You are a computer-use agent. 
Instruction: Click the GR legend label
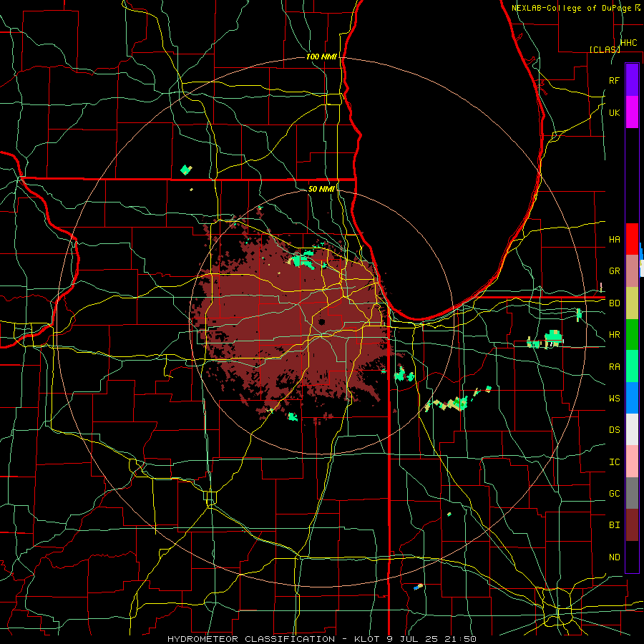point(615,271)
